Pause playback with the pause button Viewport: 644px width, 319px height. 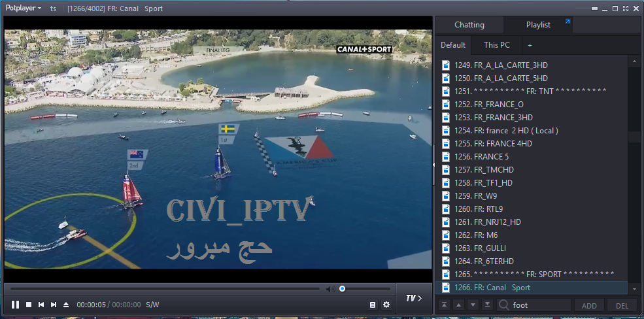[15, 305]
